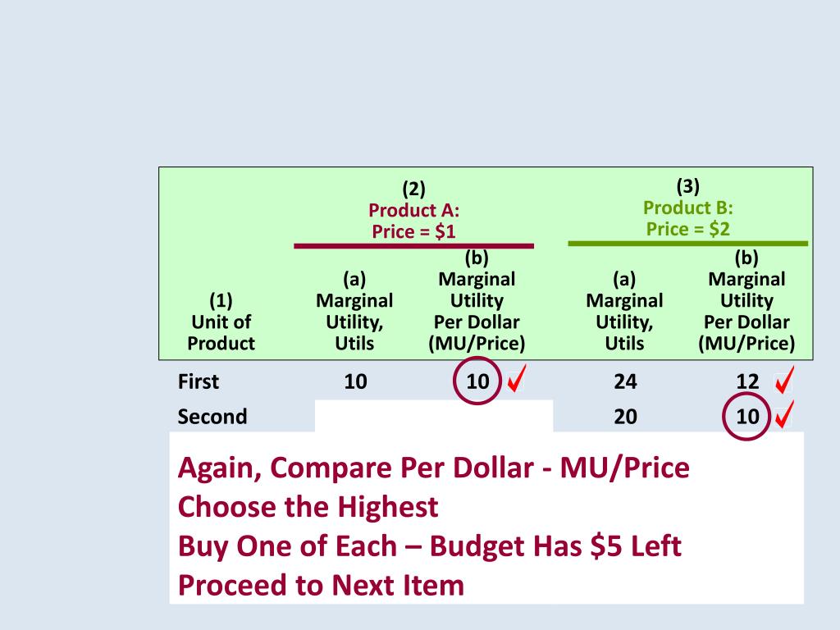Select the Product B: Price = $2 heading
Image resolution: width=840 pixels, height=630 pixels.
(688, 218)
